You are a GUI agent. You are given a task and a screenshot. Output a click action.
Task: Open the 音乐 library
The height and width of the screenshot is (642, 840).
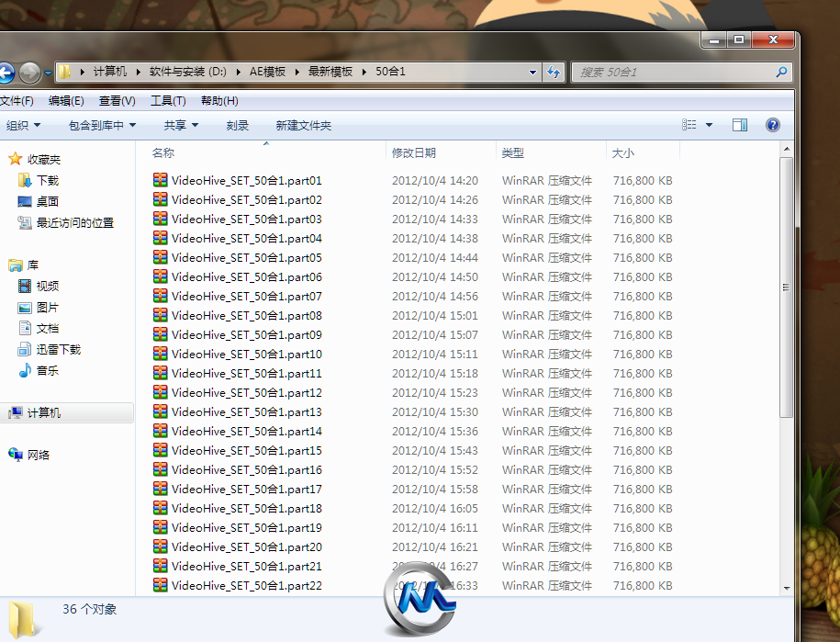pyautogui.click(x=48, y=370)
